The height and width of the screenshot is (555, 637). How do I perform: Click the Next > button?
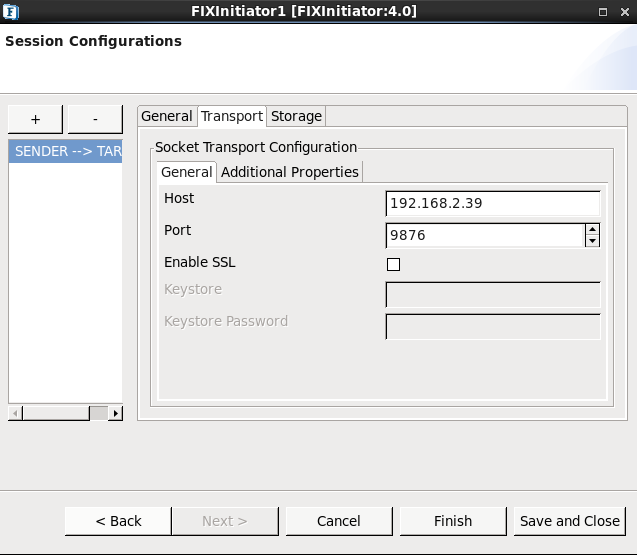click(225, 521)
